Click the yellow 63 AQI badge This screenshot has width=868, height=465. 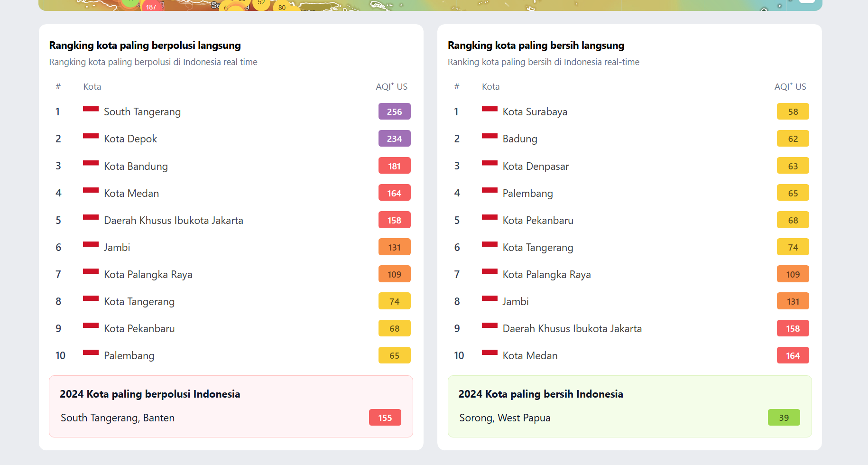tap(793, 166)
